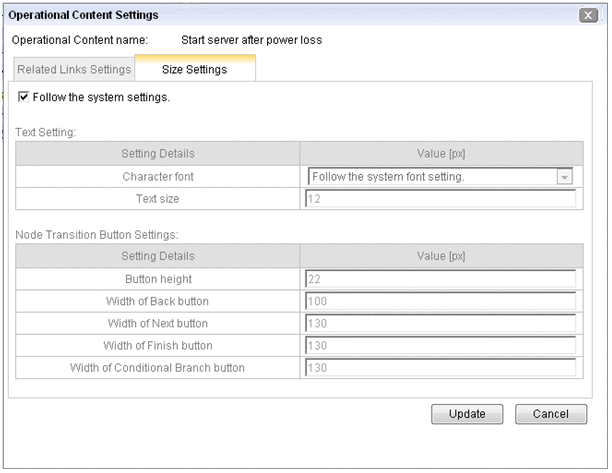
Task: Click the Text size input field
Action: pos(440,198)
